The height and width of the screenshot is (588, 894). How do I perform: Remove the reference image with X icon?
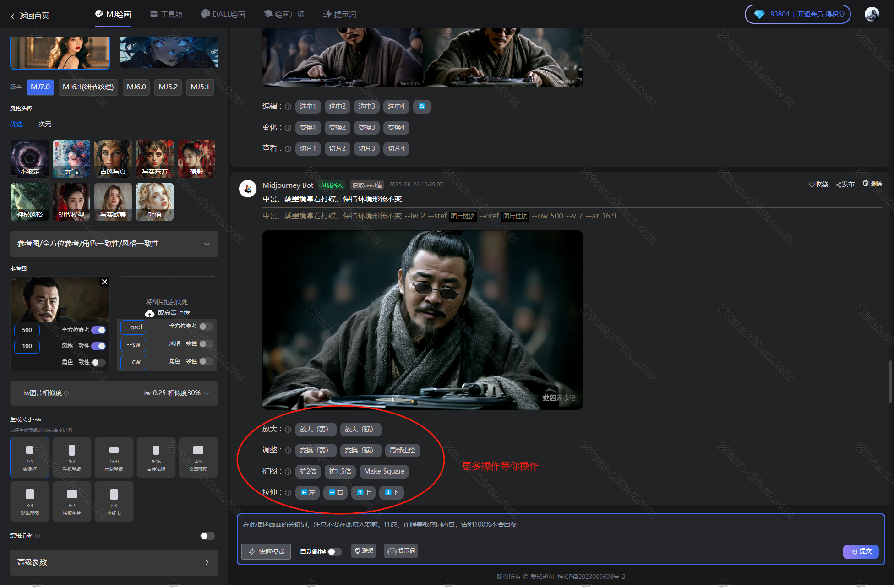(104, 282)
